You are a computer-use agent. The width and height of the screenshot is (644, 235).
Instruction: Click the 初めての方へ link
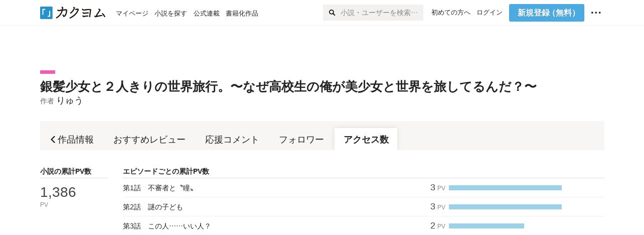coord(451,13)
